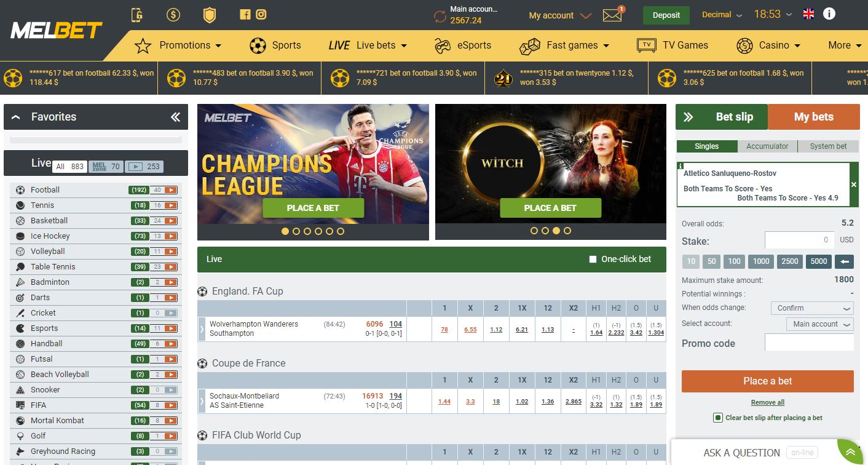Click the dollar coin payments icon
The image size is (868, 465).
click(173, 15)
